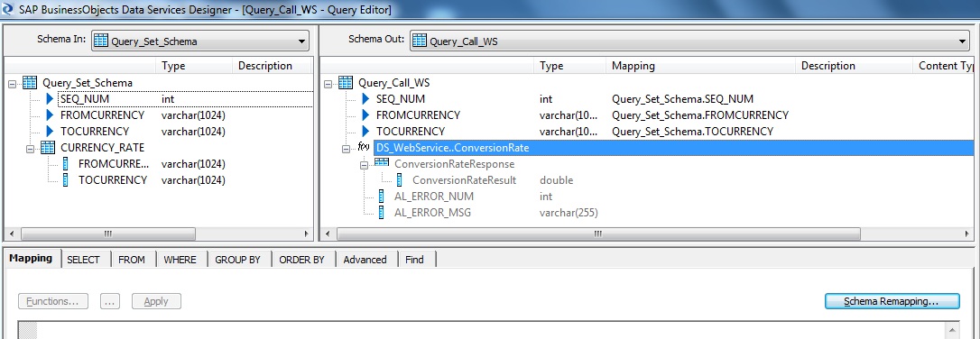Open the Find tab
Image resolution: width=980 pixels, height=339 pixels.
coord(414,260)
